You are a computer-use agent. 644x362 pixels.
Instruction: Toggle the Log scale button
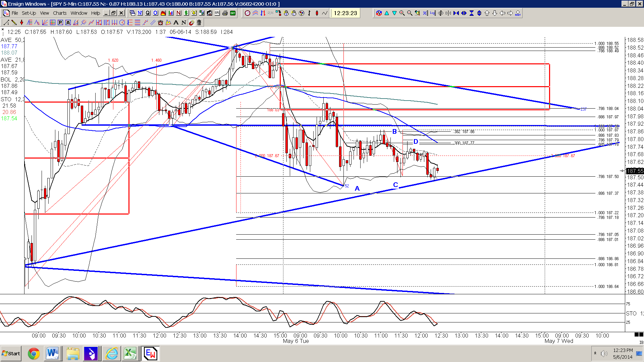(x=433, y=13)
